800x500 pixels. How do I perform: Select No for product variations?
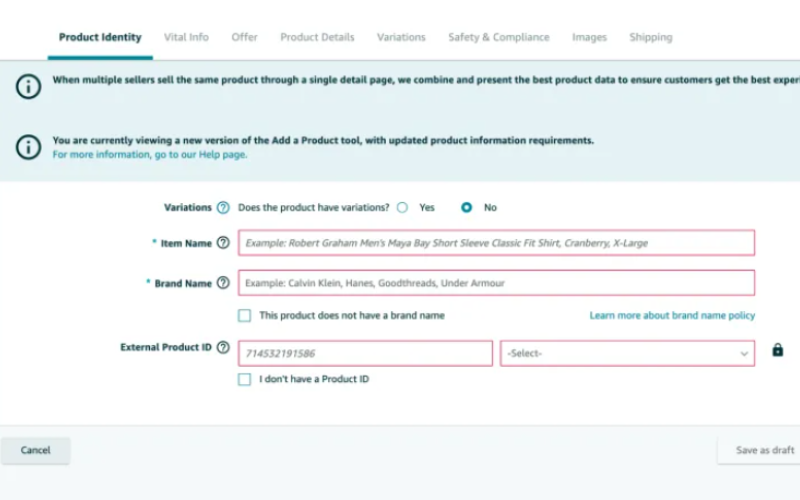pyautogui.click(x=466, y=208)
